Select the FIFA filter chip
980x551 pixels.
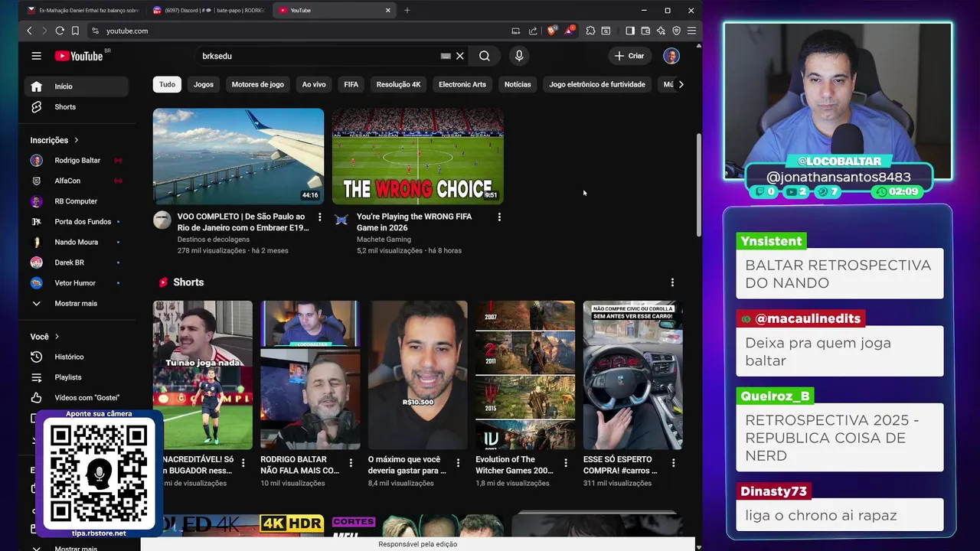coord(351,84)
